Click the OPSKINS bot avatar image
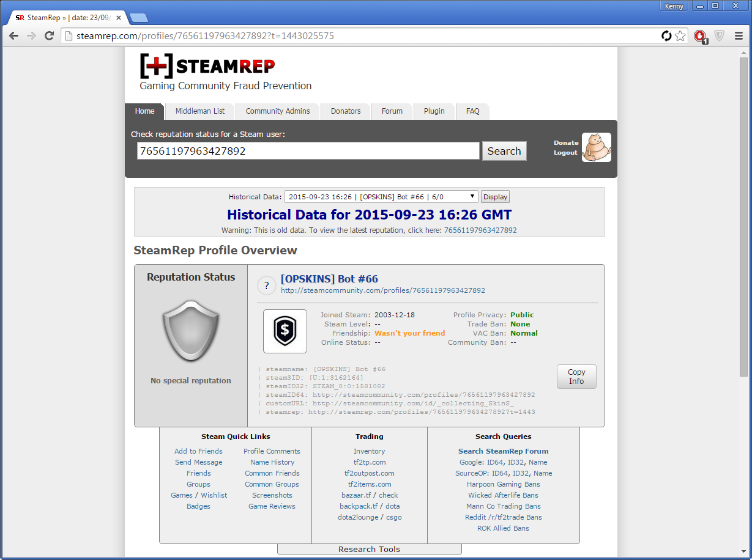Viewport: 752px width, 560px height. (x=285, y=331)
